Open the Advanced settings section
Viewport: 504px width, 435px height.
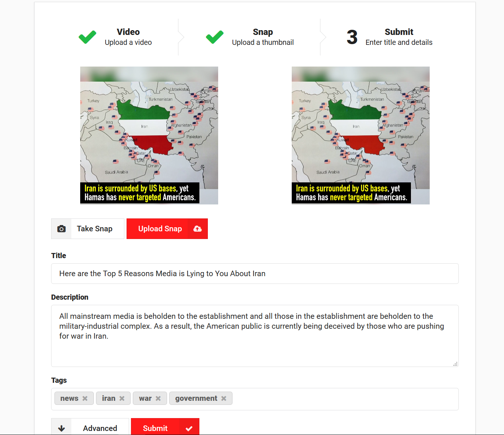[x=90, y=427]
